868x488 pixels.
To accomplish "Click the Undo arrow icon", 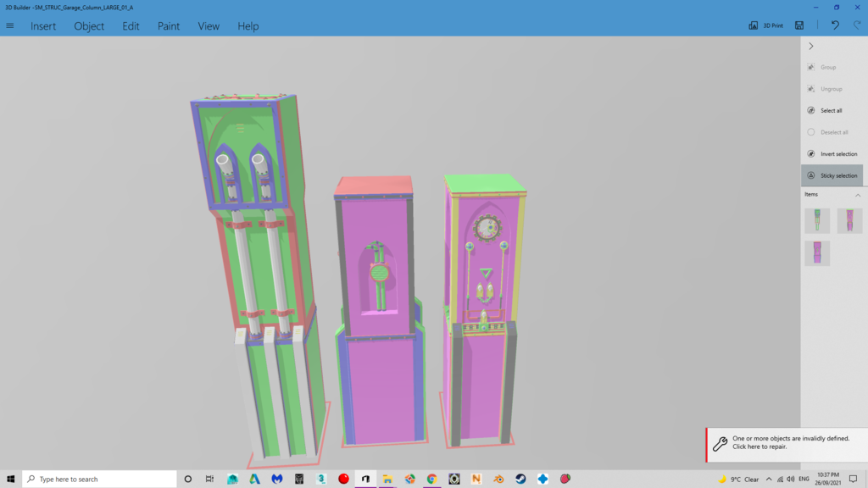I will pos(835,26).
